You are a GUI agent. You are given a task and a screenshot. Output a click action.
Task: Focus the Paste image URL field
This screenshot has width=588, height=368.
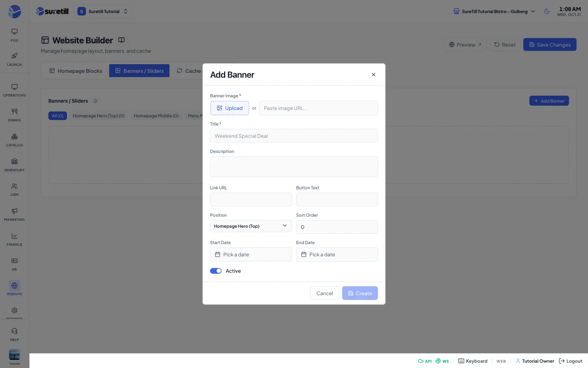point(318,108)
